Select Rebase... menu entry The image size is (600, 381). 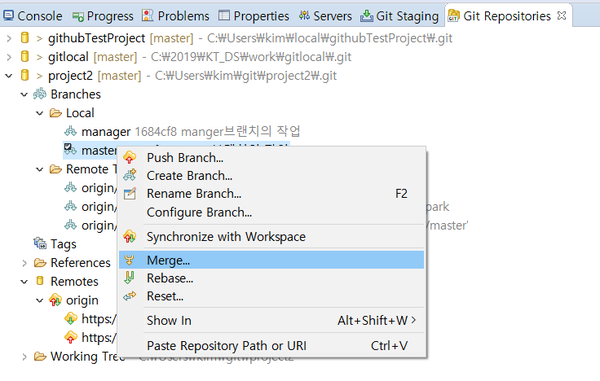pyautogui.click(x=271, y=278)
